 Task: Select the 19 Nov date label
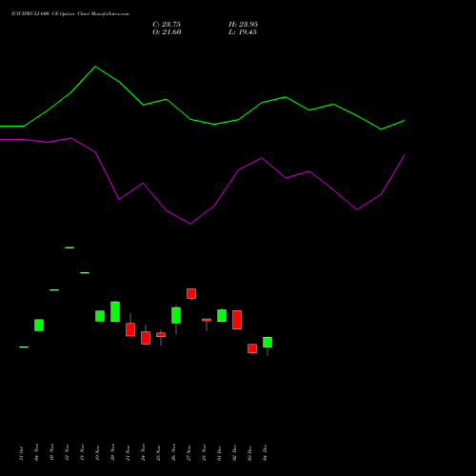97,453
